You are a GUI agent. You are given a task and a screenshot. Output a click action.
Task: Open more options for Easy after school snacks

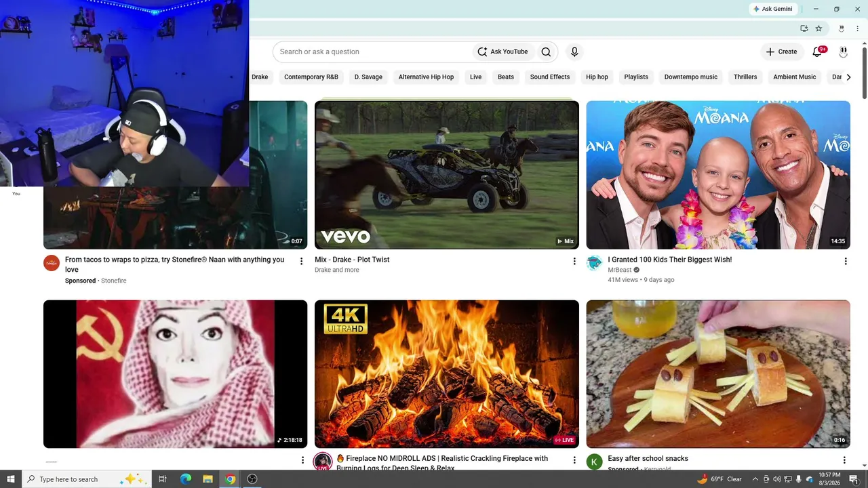(x=844, y=460)
